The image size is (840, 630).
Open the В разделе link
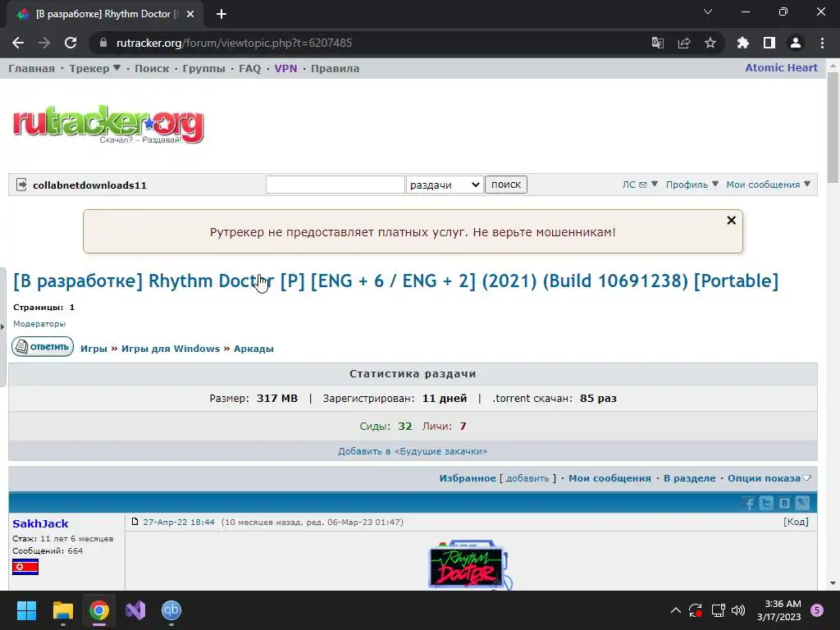689,478
